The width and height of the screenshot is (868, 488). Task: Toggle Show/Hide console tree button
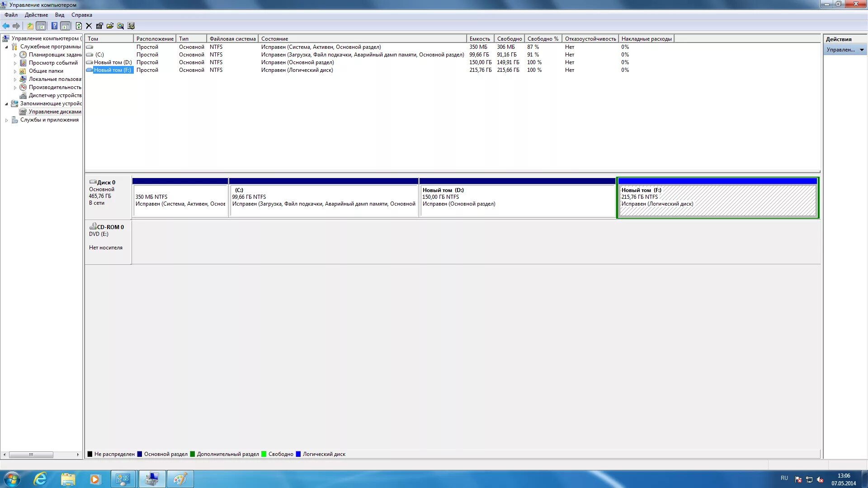pyautogui.click(x=41, y=26)
